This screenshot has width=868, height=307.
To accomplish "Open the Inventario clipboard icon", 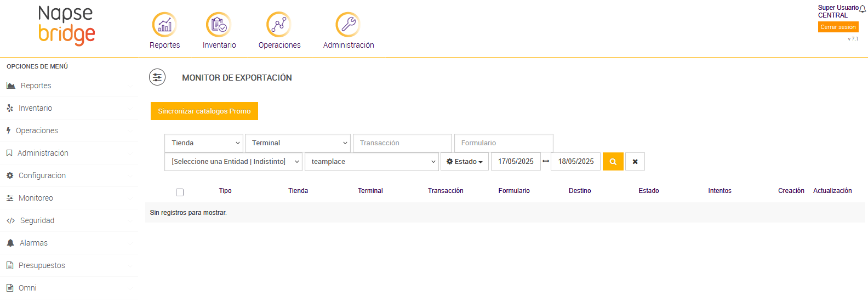I will (219, 25).
